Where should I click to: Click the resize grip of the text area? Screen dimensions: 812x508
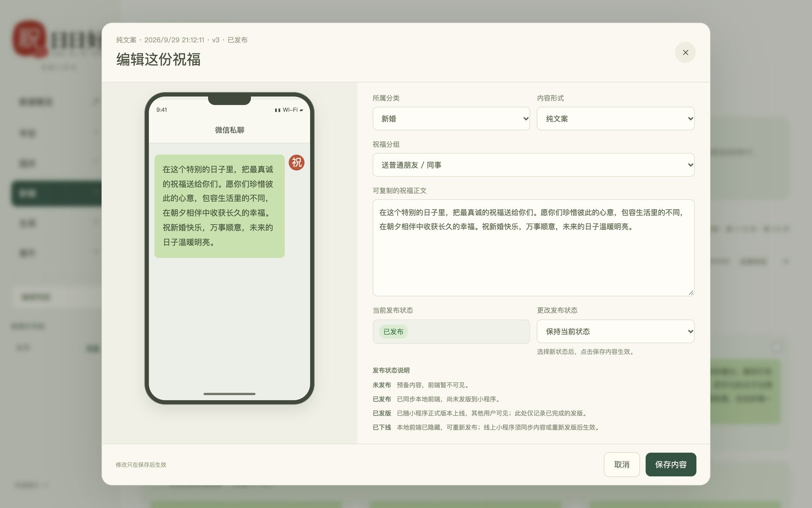pos(691,293)
